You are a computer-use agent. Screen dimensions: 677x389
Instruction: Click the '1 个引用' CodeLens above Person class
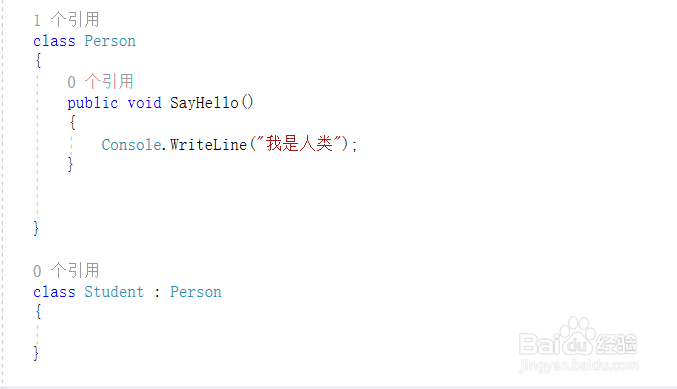[66, 20]
